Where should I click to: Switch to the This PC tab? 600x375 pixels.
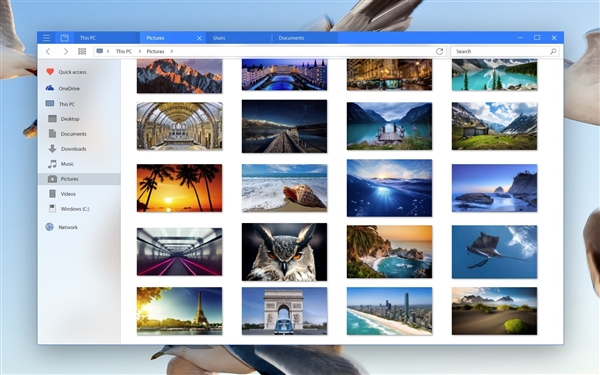point(106,38)
